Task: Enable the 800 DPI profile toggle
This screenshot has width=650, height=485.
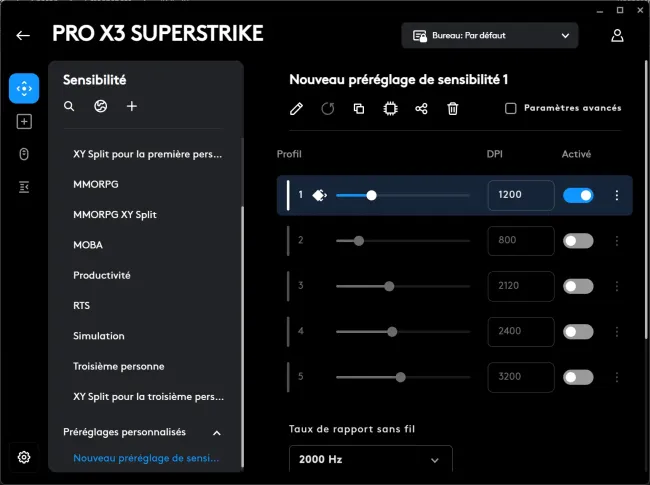Action: [x=578, y=241]
